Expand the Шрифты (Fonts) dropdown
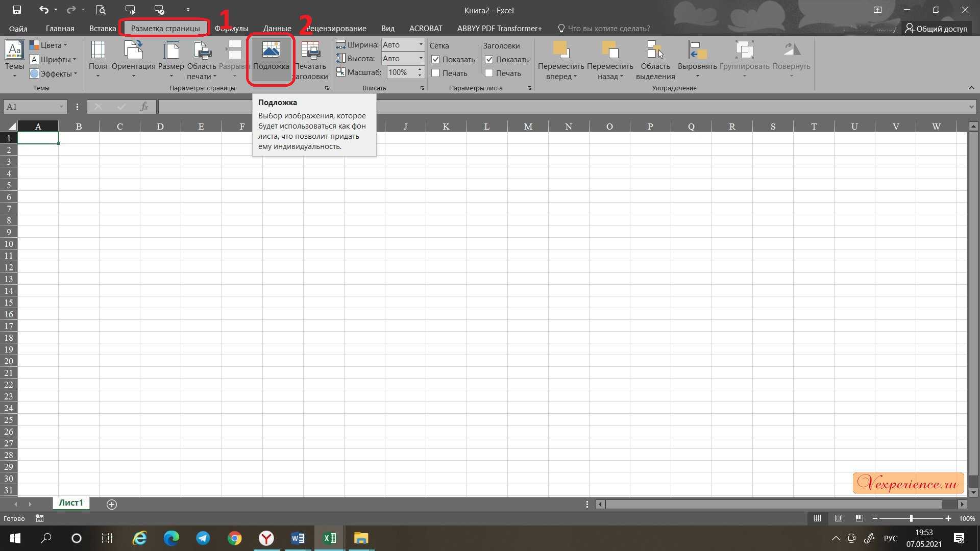980x551 pixels. (x=53, y=60)
